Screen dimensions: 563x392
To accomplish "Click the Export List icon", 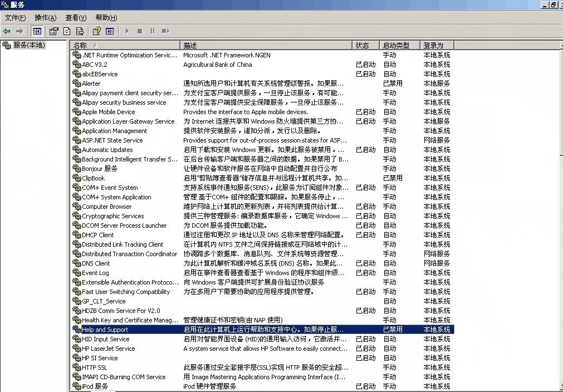I will pos(80,31).
